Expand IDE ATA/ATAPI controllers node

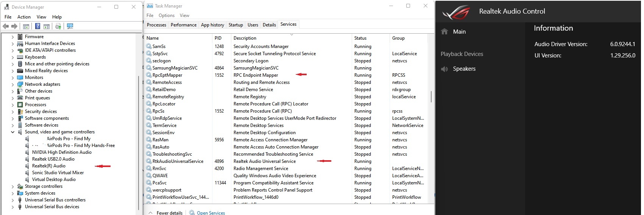click(12, 51)
